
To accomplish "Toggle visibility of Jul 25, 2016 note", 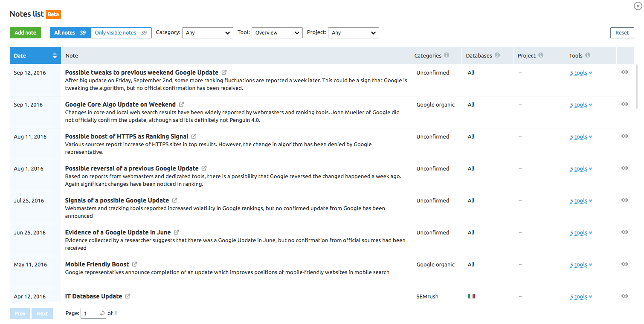I will pyautogui.click(x=625, y=200).
